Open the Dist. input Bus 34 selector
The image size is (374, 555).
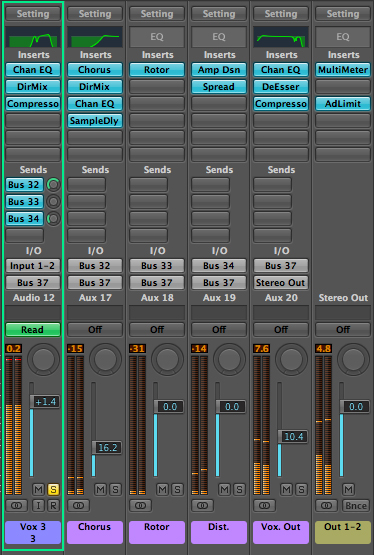click(219, 265)
